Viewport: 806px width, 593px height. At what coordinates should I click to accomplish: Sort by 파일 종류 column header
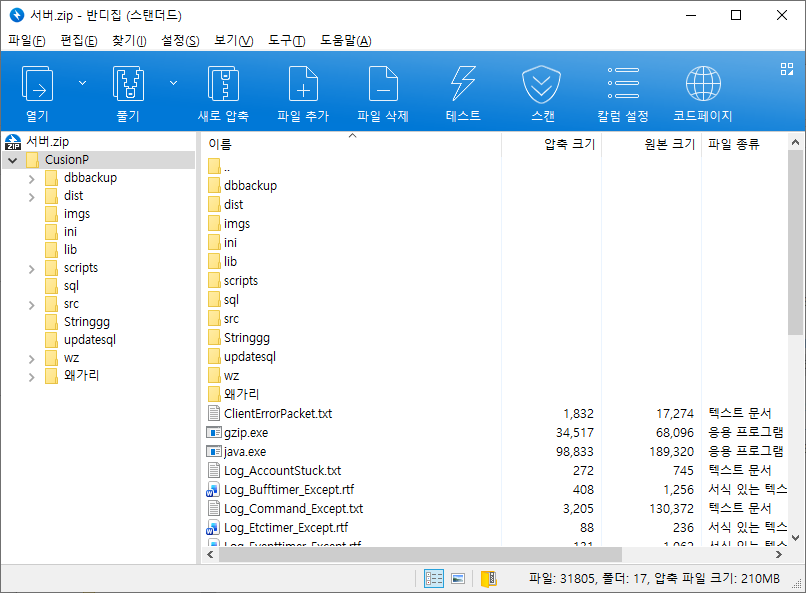744,144
